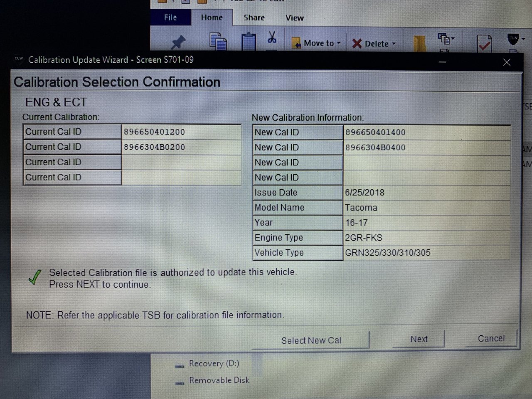Open the View ribbon tab
532x399 pixels.
click(x=294, y=18)
